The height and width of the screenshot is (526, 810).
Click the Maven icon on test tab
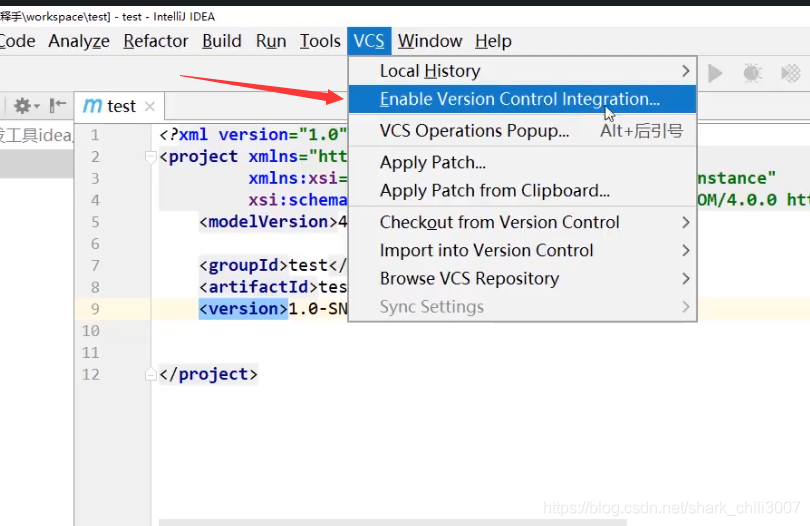pyautogui.click(x=92, y=106)
